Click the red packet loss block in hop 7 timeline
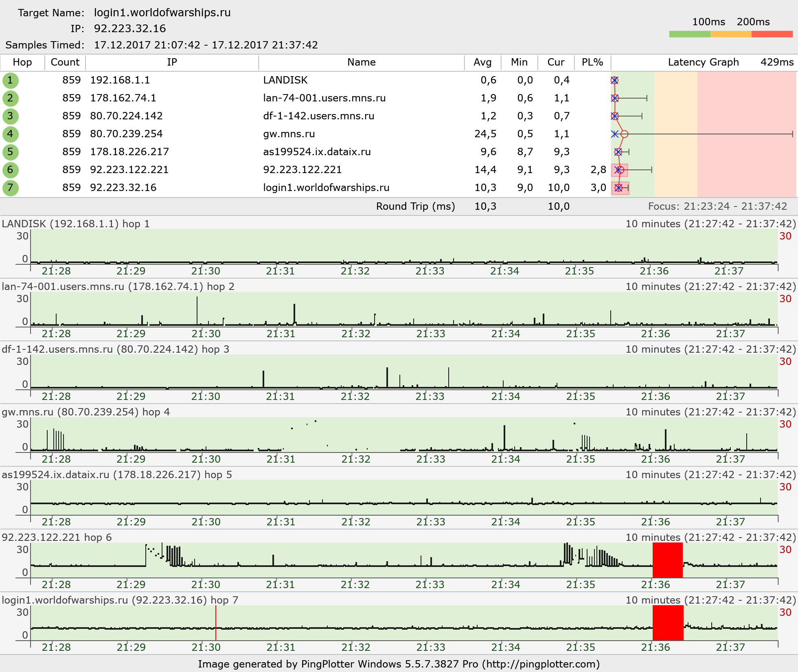The image size is (798, 672). point(668,623)
